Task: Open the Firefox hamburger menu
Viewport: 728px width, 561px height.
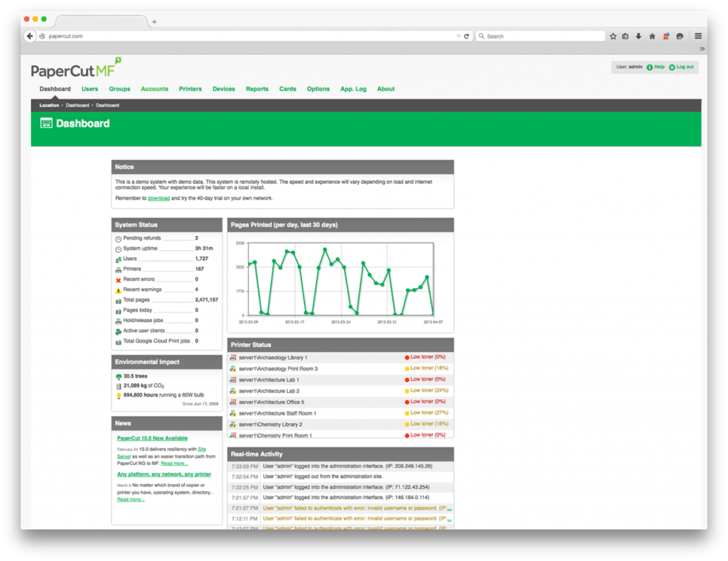Action: click(698, 36)
